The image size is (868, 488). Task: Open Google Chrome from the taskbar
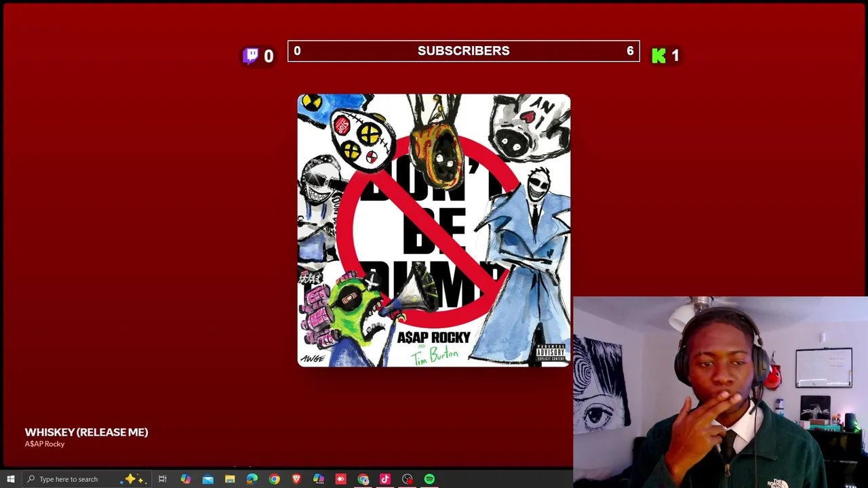[274, 479]
